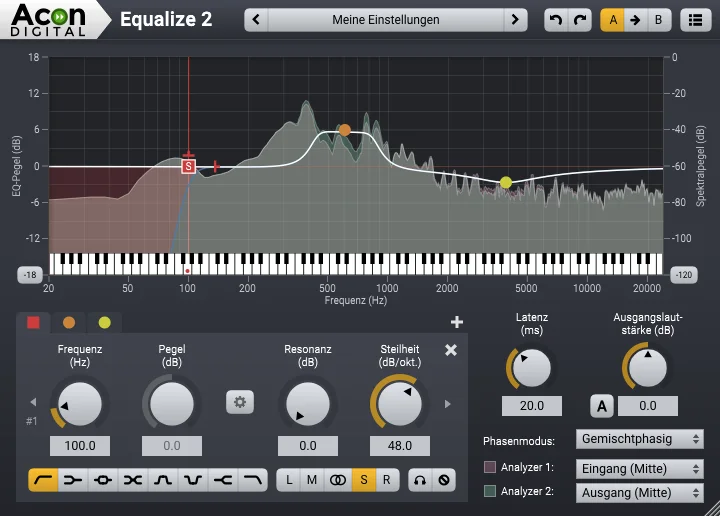Toggle Analyzer 1 color box
This screenshot has height=516, width=720.
pos(490,467)
